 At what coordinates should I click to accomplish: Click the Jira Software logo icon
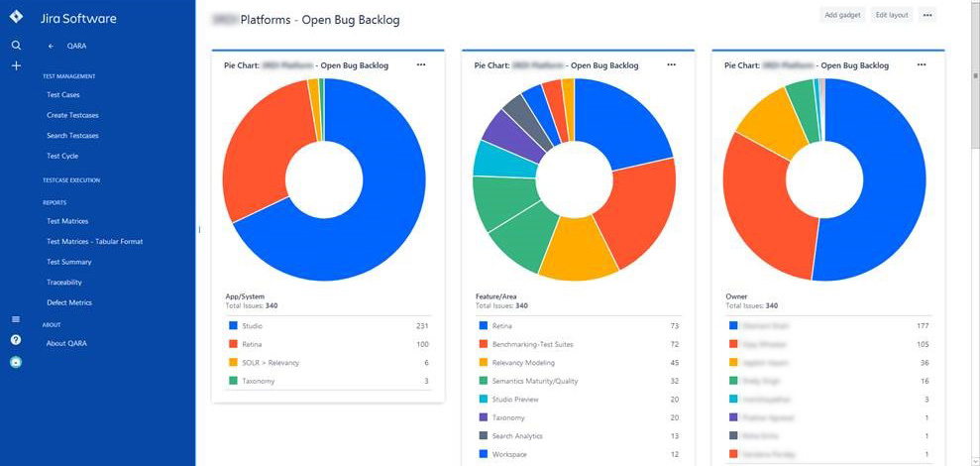(x=16, y=17)
